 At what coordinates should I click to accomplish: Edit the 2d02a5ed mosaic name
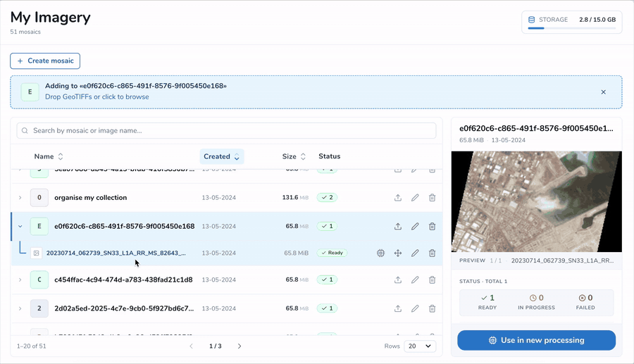pyautogui.click(x=415, y=308)
